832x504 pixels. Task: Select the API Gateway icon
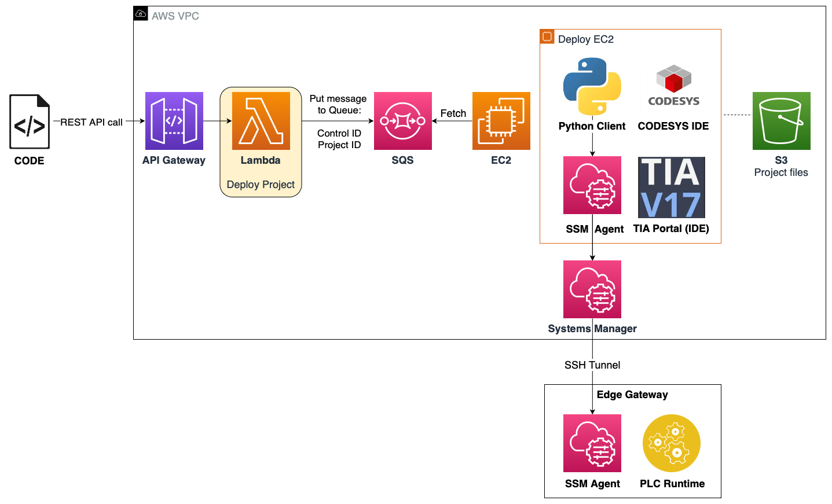coord(174,121)
